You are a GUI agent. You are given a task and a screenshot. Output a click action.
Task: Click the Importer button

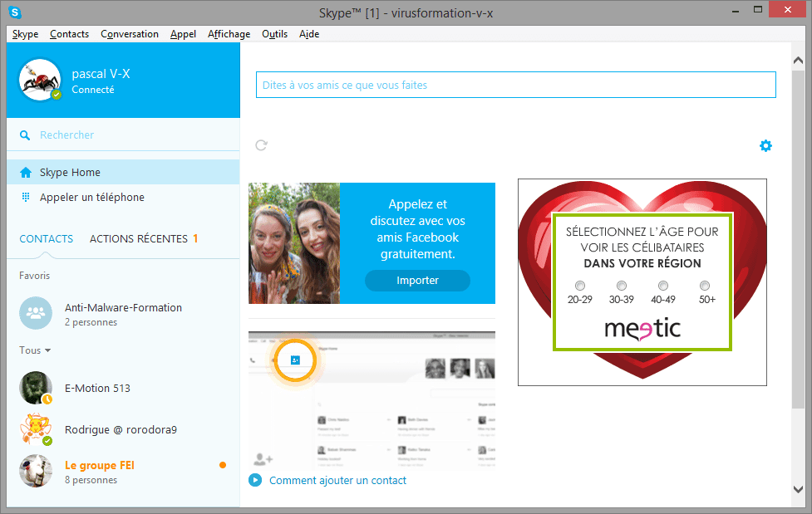[x=417, y=281]
